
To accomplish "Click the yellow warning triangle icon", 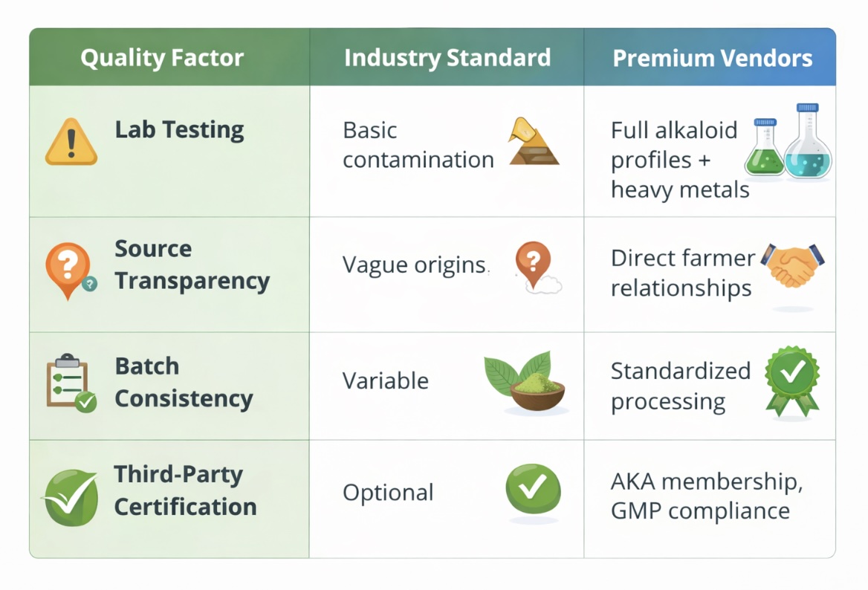I will point(71,142).
